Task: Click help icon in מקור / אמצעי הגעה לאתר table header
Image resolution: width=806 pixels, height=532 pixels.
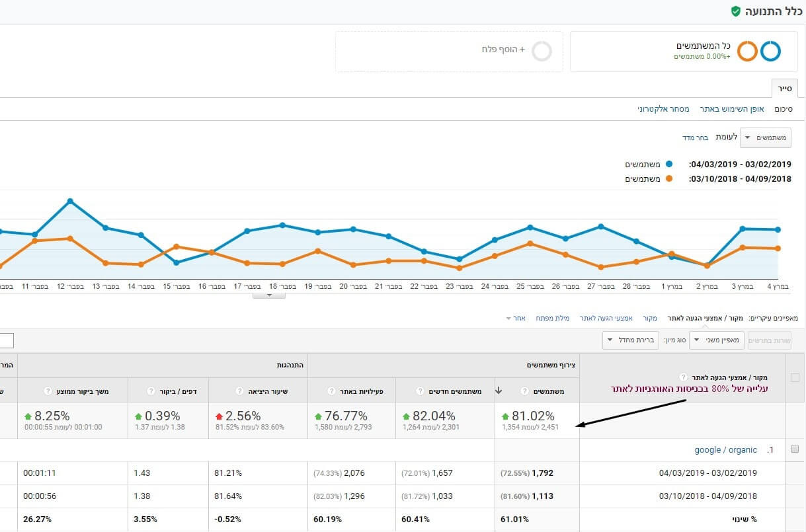Action: point(682,377)
